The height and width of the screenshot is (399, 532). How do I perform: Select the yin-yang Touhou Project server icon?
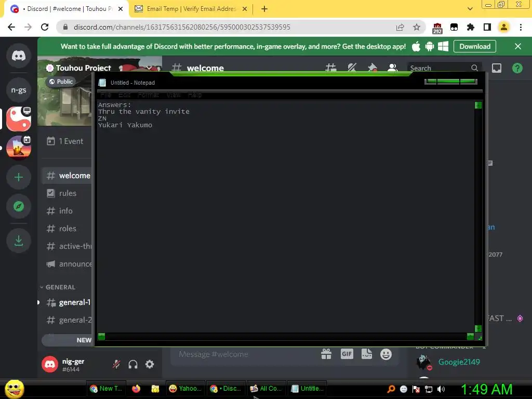[19, 119]
